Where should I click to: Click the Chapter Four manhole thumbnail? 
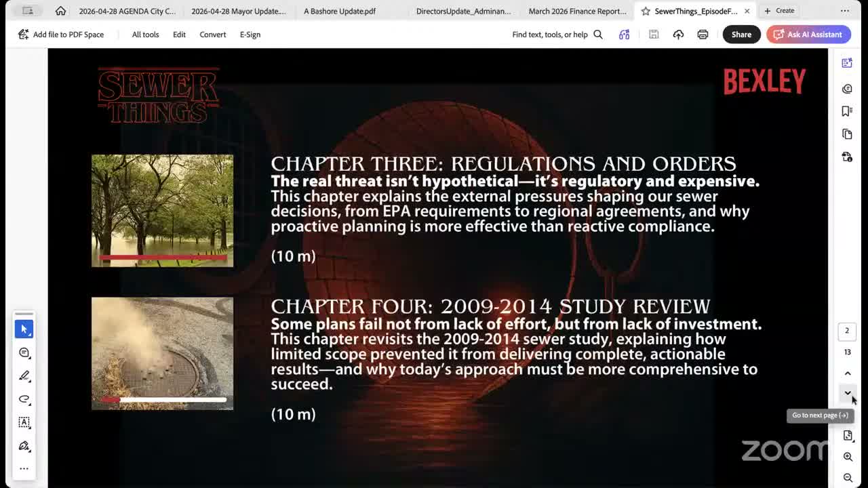coord(162,353)
